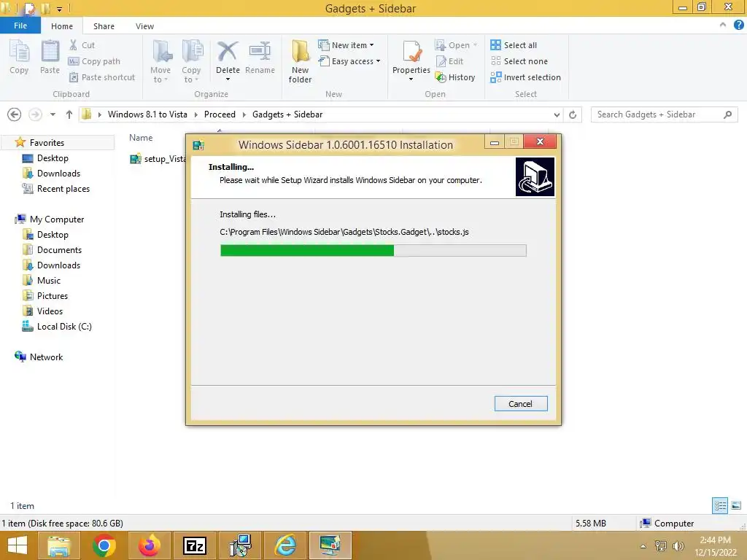Click the Proceed breadcrumb
This screenshot has width=747, height=560.
220,114
